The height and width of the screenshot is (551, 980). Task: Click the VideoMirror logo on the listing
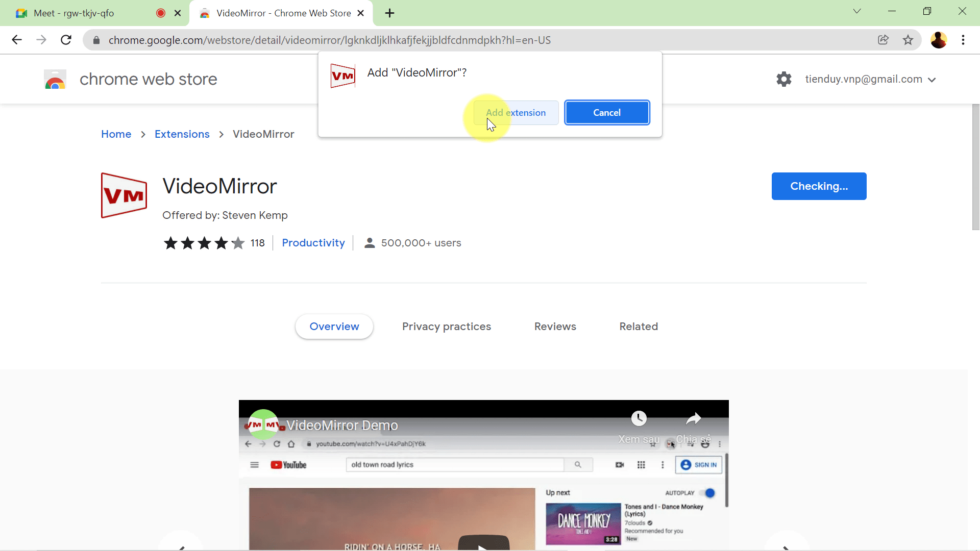click(x=124, y=195)
